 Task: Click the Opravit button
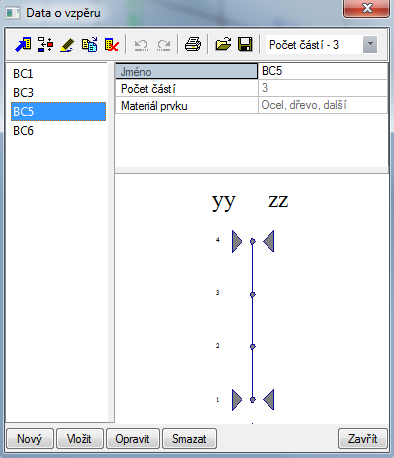click(x=133, y=439)
